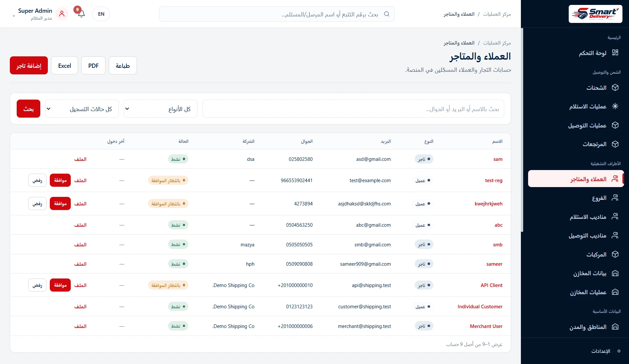Click the طباعة print button
The width and height of the screenshot is (629, 364).
[x=123, y=66]
